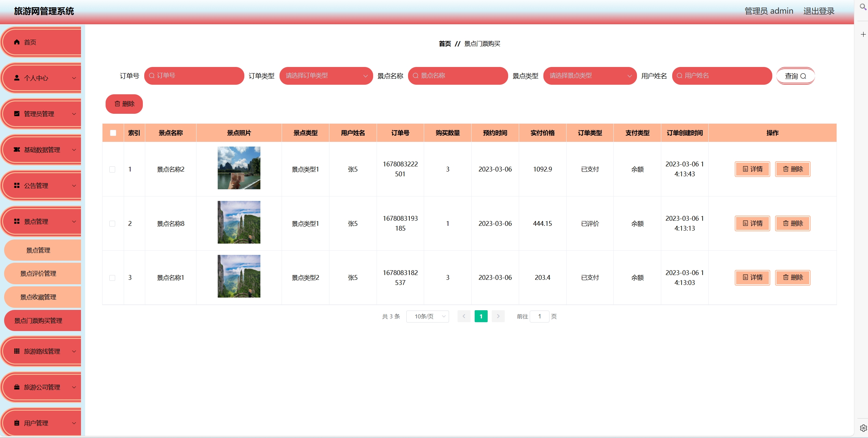Click the chart icon for 管理员管理
The width and height of the screenshot is (868, 438).
click(x=17, y=114)
